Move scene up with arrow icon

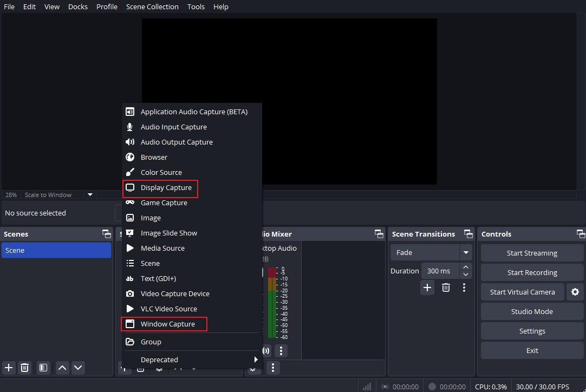pyautogui.click(x=62, y=368)
